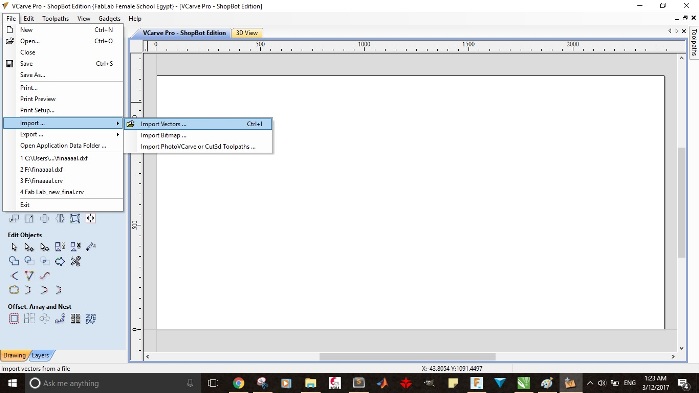Choose the Interactive Selection transform tool

pyautogui.click(x=45, y=247)
